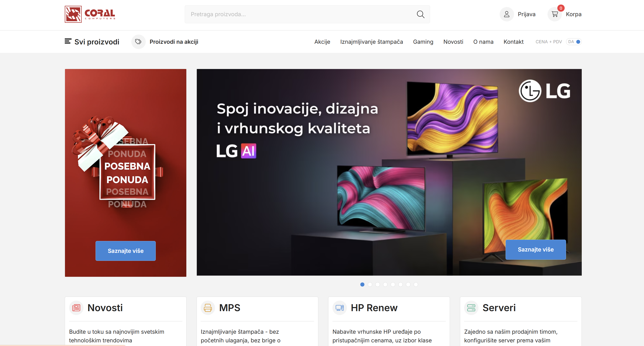Click the user profile icon for Prijava
Image resolution: width=644 pixels, height=346 pixels.
pos(506,14)
